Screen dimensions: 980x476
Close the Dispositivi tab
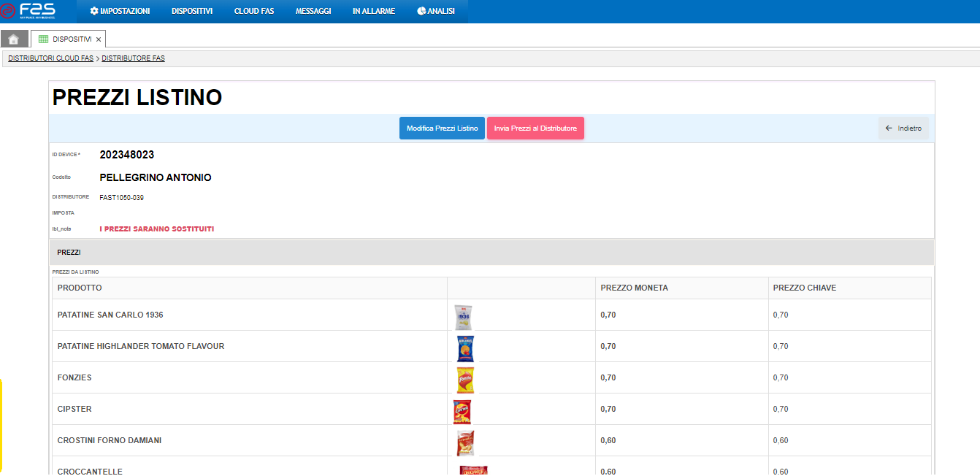tap(99, 39)
